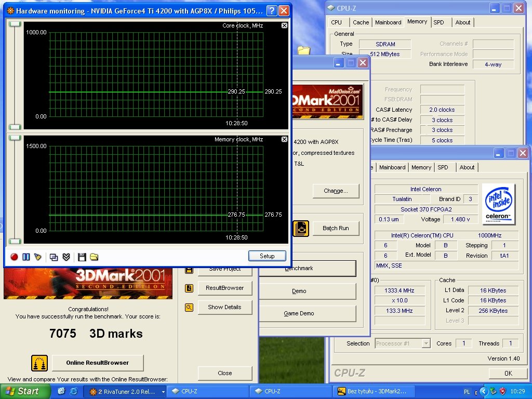Click the bottom handle of Memory clock slider
The width and height of the screenshot is (532, 399).
pos(15,241)
